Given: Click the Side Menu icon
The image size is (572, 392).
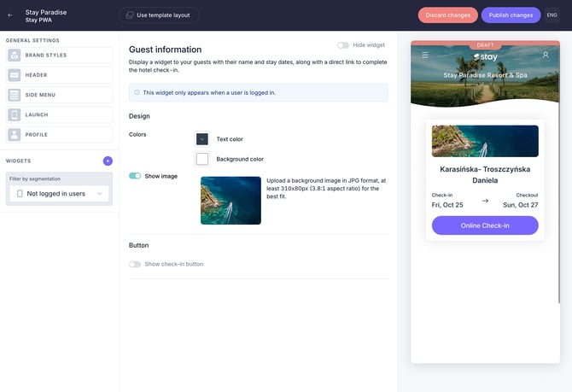Looking at the screenshot, I should pos(15,95).
